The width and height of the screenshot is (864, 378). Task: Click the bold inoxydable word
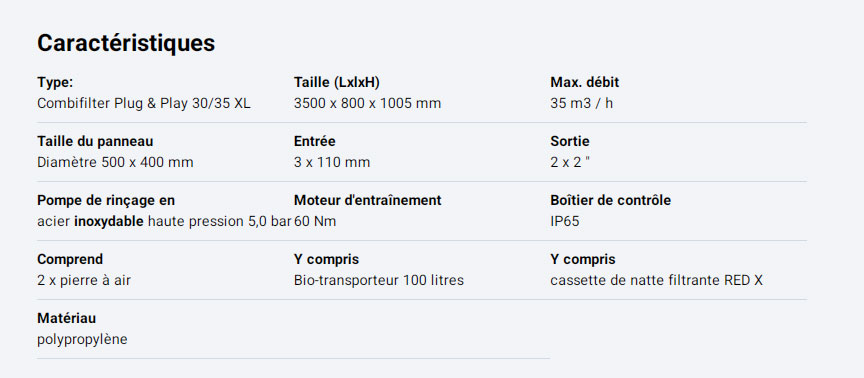[x=109, y=222]
